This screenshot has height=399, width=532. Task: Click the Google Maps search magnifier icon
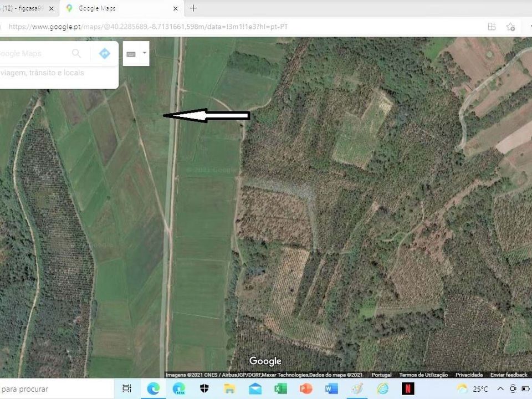[76, 53]
